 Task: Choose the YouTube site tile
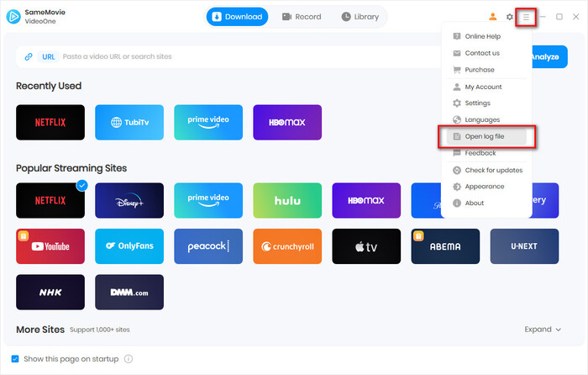point(50,246)
